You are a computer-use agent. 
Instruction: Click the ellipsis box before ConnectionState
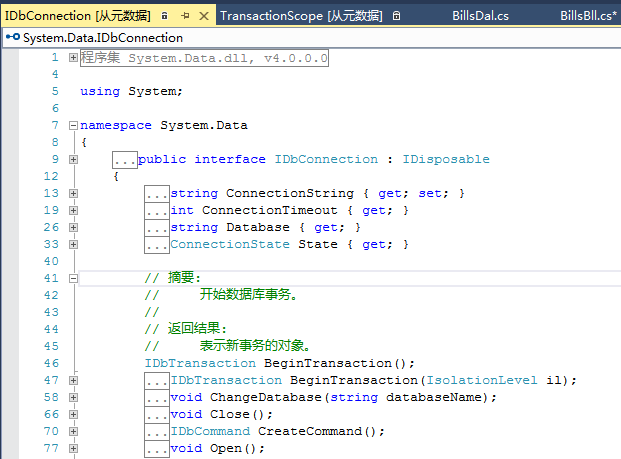tap(157, 245)
